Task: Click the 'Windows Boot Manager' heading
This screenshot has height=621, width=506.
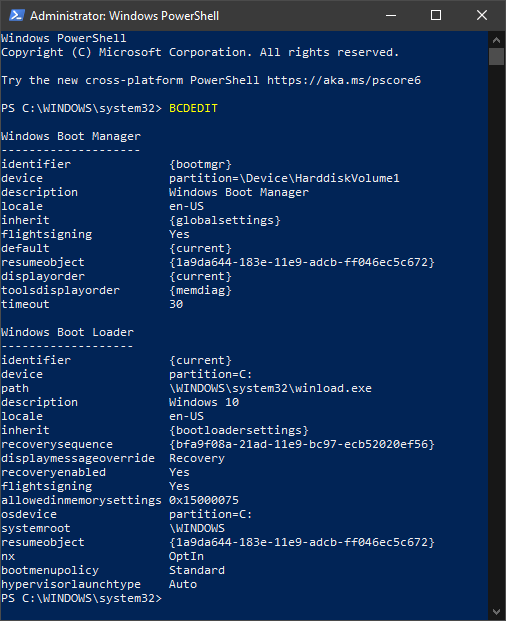Action: [71, 136]
